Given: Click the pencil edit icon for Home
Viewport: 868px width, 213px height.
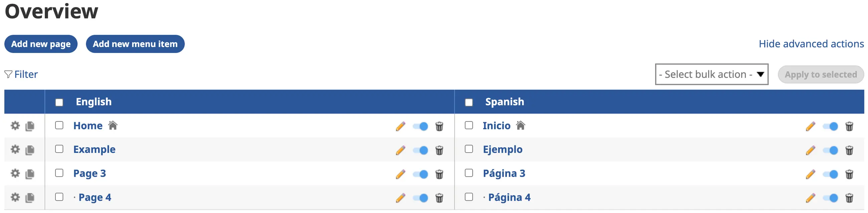Looking at the screenshot, I should 400,127.
